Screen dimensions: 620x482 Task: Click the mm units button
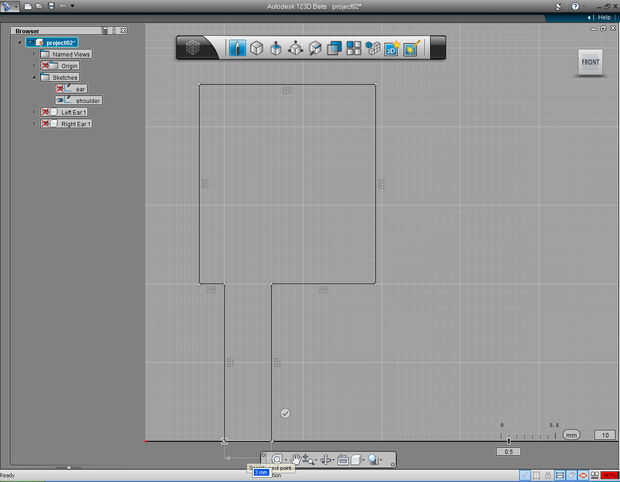click(571, 435)
